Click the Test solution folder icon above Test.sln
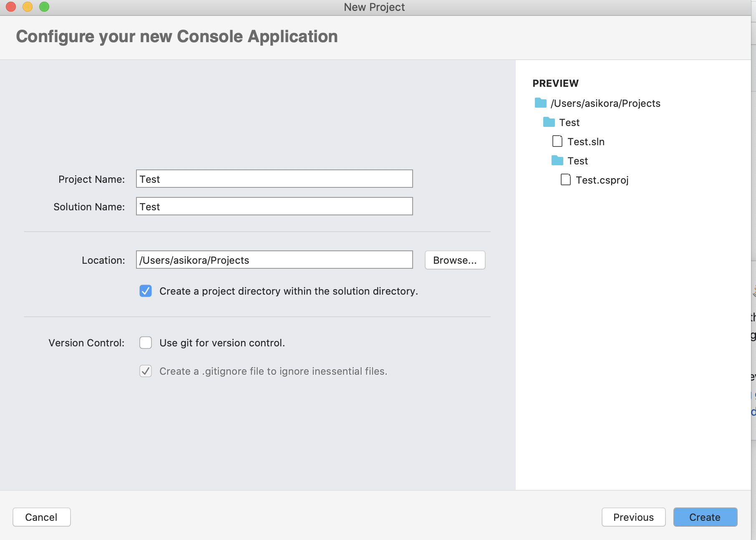The width and height of the screenshot is (756, 540). pyautogui.click(x=549, y=122)
